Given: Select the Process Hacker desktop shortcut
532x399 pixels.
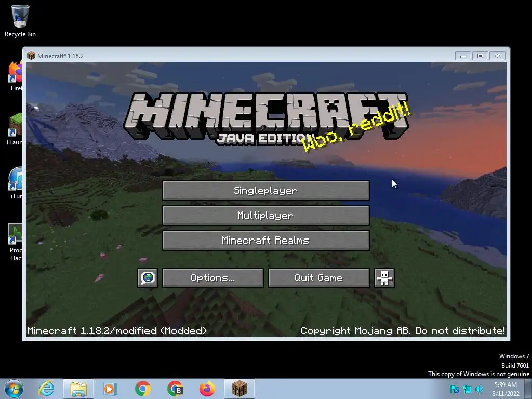Looking at the screenshot, I should [x=15, y=242].
